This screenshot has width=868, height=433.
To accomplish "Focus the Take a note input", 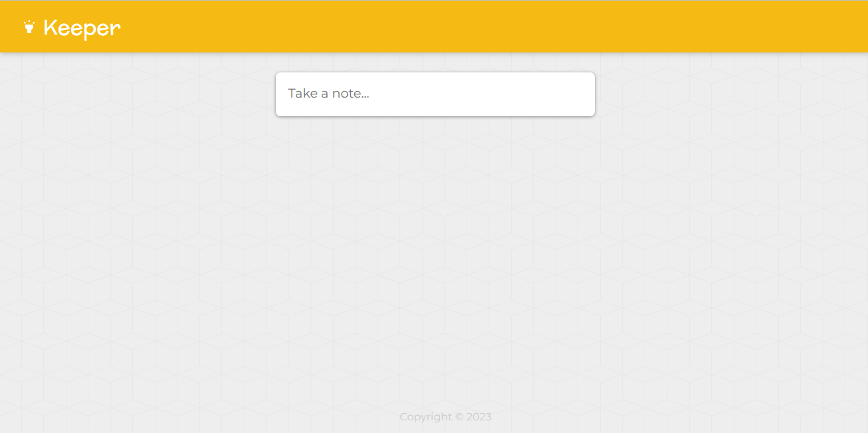I will (435, 94).
